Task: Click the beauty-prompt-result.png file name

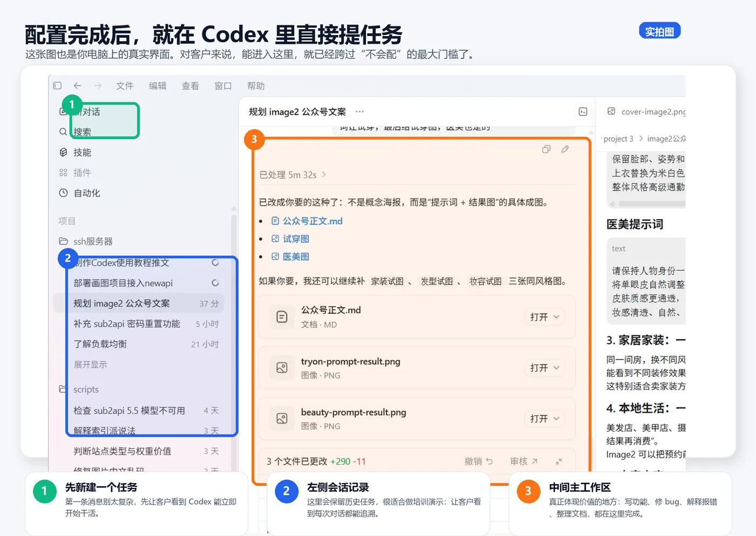Action: [x=353, y=412]
